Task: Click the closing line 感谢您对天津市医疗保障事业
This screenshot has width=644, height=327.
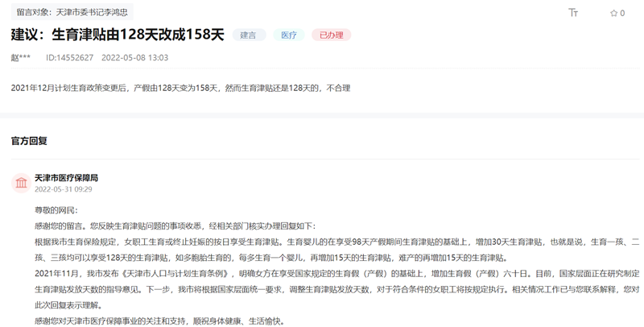Action: pyautogui.click(x=160, y=321)
